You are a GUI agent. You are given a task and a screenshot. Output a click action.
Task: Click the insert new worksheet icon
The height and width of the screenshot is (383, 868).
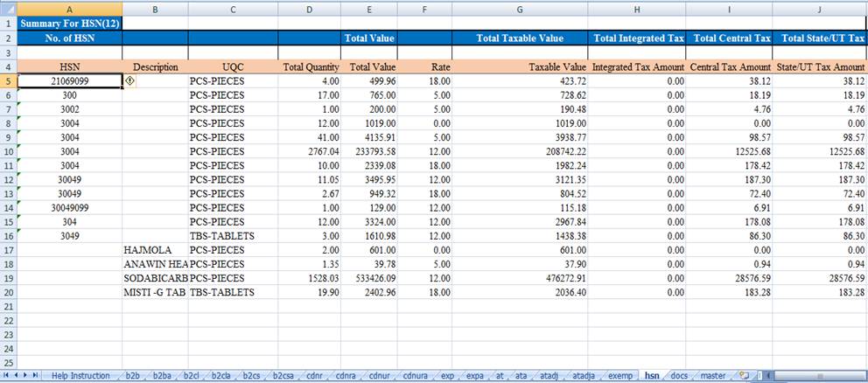click(x=744, y=376)
